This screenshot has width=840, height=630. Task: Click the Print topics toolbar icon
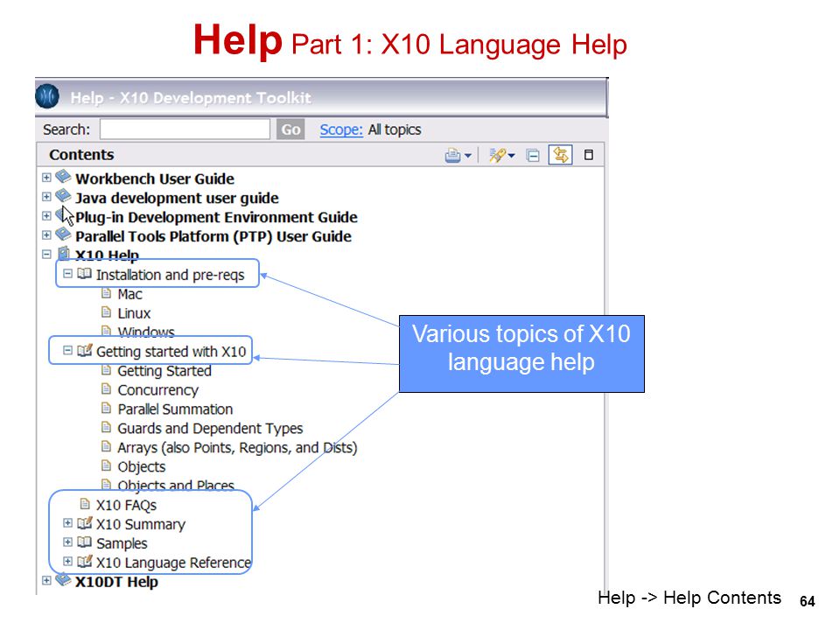coord(452,156)
